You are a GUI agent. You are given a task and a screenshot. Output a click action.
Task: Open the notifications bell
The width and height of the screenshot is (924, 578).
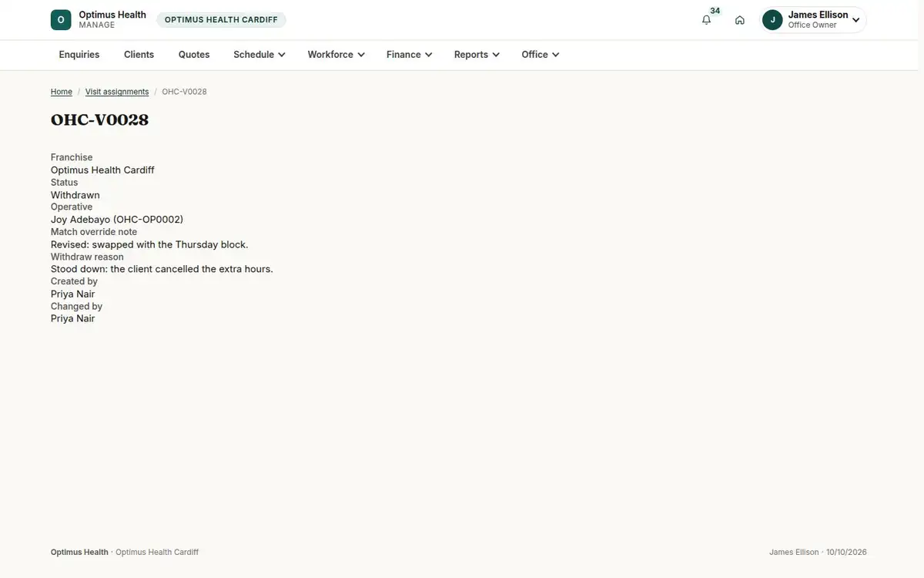[x=706, y=20]
